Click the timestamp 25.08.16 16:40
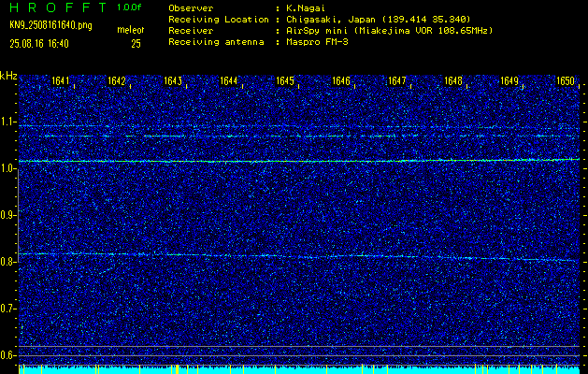This screenshot has height=374, width=588. click(39, 44)
